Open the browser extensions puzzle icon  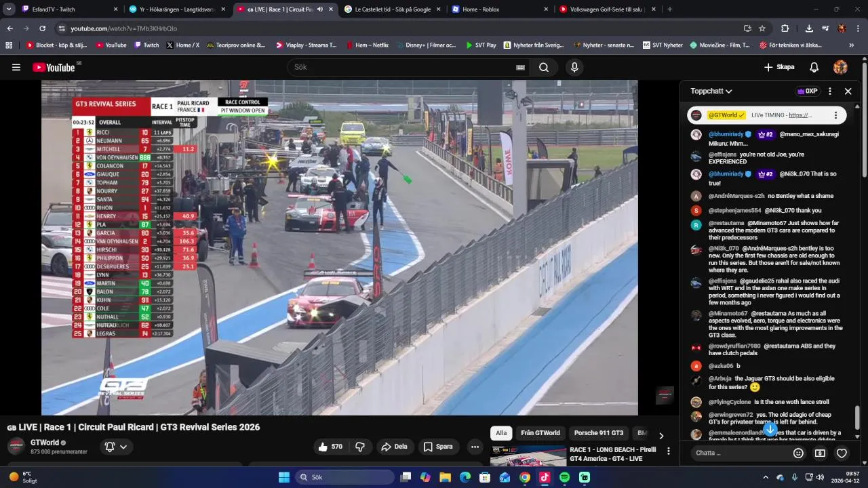(x=785, y=28)
